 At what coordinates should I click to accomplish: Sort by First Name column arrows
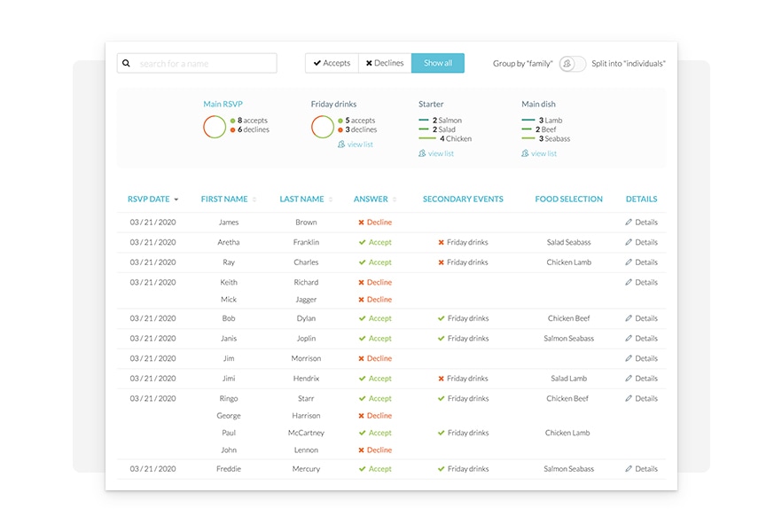click(254, 199)
